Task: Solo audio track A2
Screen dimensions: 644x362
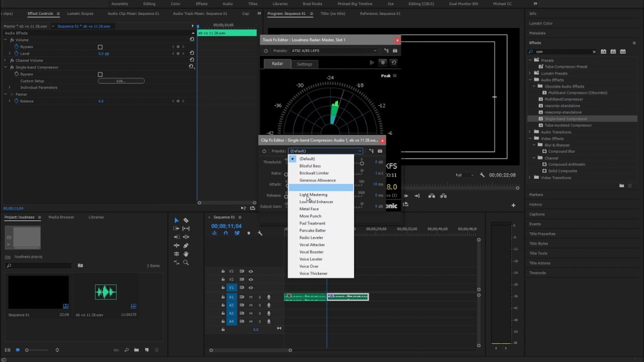Action: click(260, 305)
